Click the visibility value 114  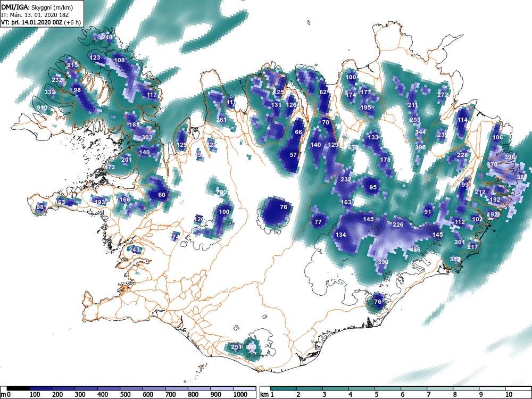click(462, 120)
